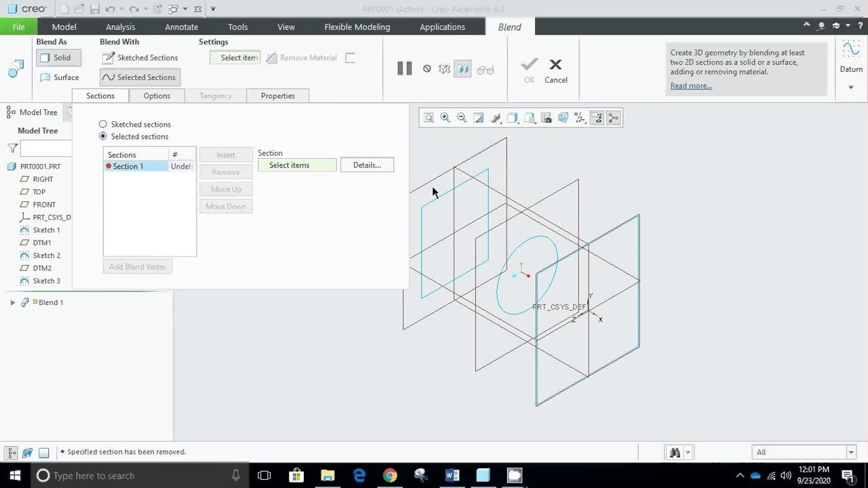
Task: Click the Cancel feature button
Action: (555, 70)
